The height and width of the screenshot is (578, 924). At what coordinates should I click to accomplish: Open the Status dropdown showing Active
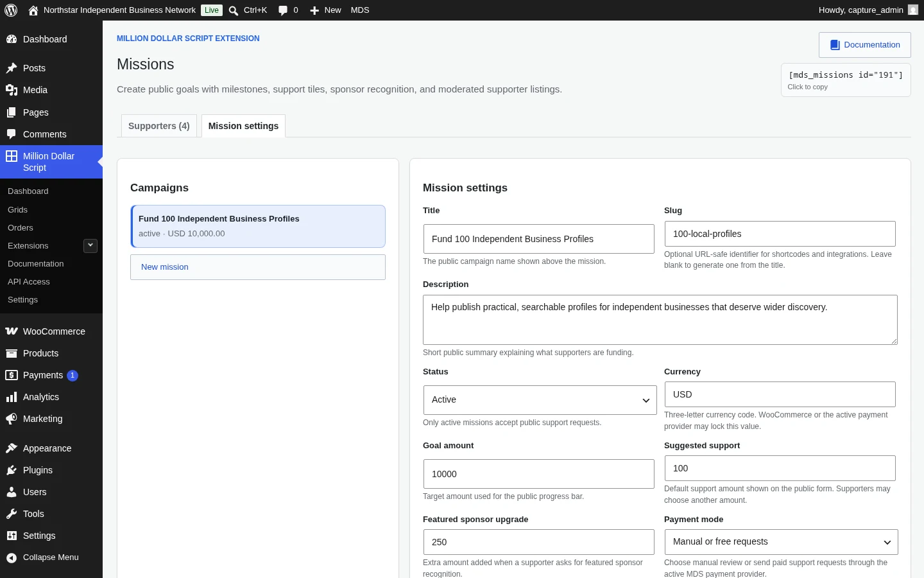540,400
